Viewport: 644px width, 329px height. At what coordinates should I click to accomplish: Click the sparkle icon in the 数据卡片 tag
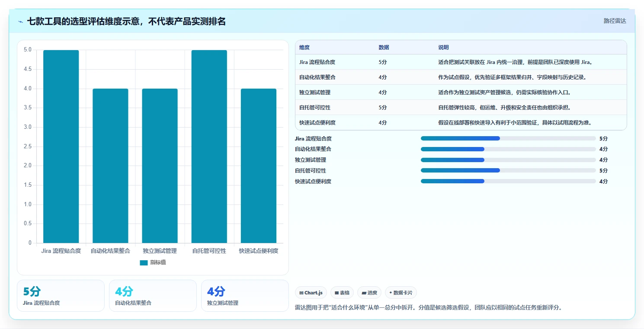391,293
